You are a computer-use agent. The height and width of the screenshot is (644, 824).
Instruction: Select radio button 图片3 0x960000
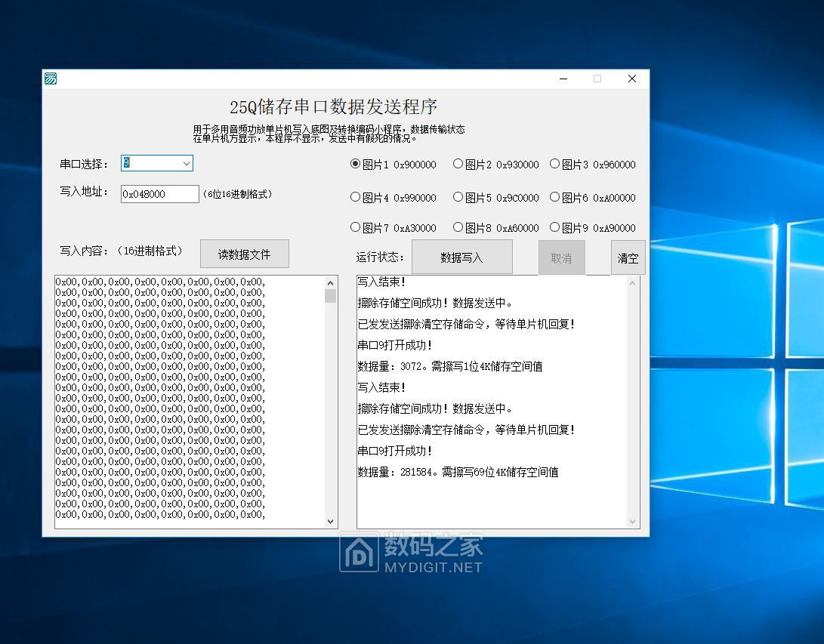pyautogui.click(x=555, y=164)
